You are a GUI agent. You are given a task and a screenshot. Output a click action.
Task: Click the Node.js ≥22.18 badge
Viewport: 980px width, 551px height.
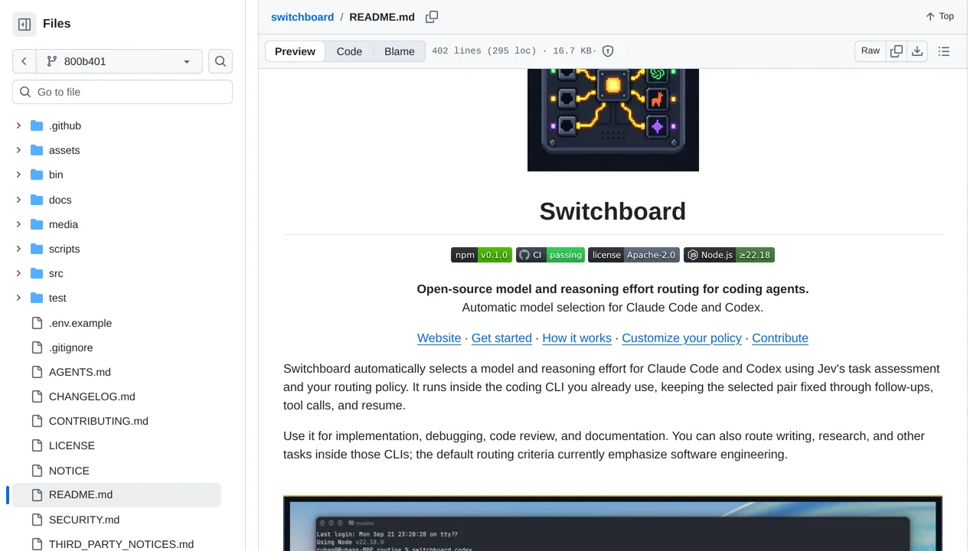pyautogui.click(x=729, y=255)
